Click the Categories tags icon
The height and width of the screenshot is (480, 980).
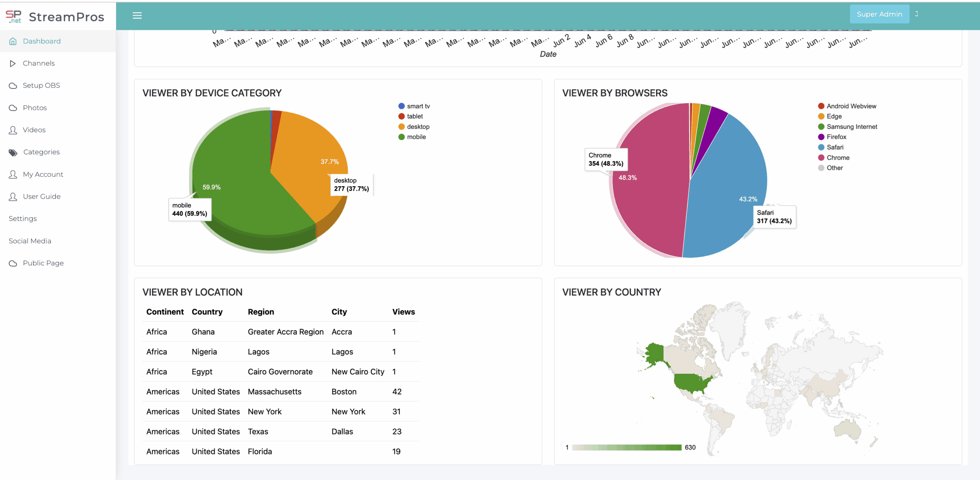(x=13, y=153)
